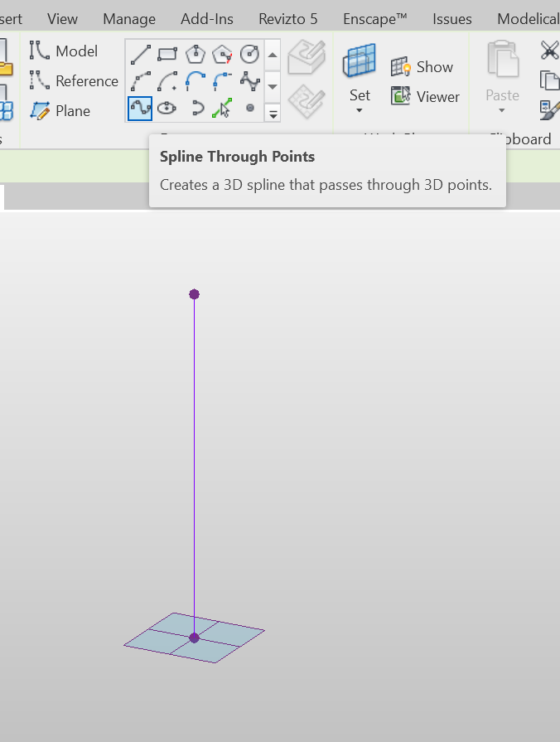Select the top purple reference point
This screenshot has height=742, width=560.
coord(194,294)
